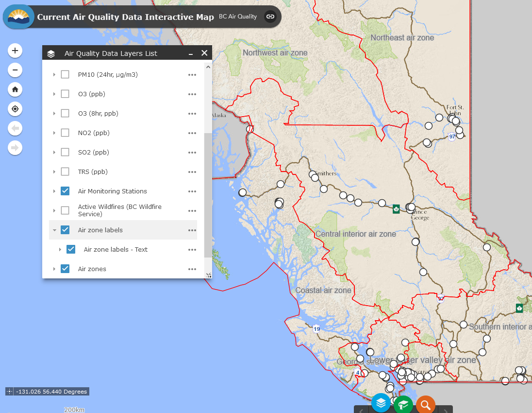Enable the PM10 data layer
This screenshot has height=413, width=532.
coord(65,74)
